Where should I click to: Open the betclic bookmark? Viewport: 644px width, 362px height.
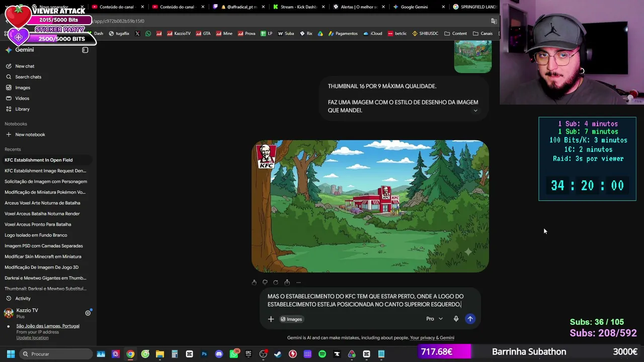click(x=397, y=34)
